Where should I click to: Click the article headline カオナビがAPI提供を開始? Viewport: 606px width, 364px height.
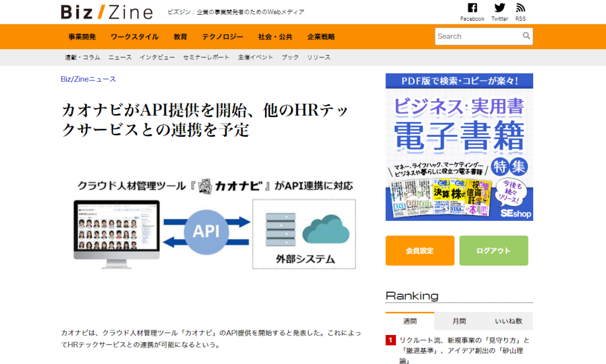click(205, 120)
